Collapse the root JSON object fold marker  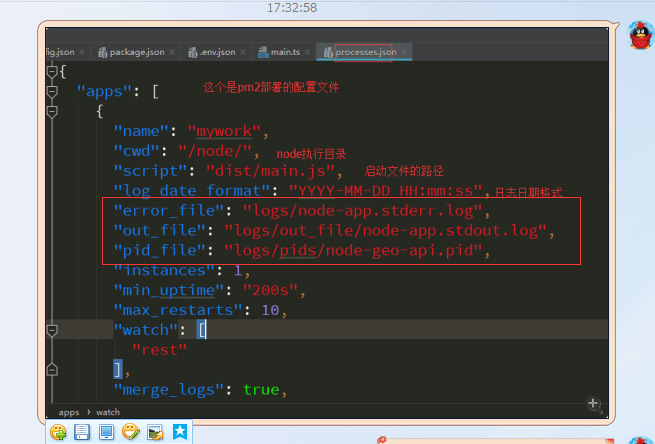tap(52, 71)
